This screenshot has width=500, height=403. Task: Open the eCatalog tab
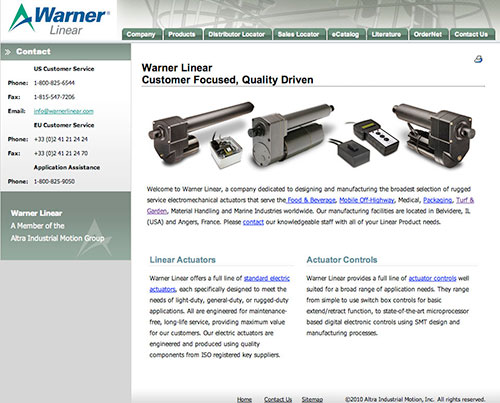346,34
